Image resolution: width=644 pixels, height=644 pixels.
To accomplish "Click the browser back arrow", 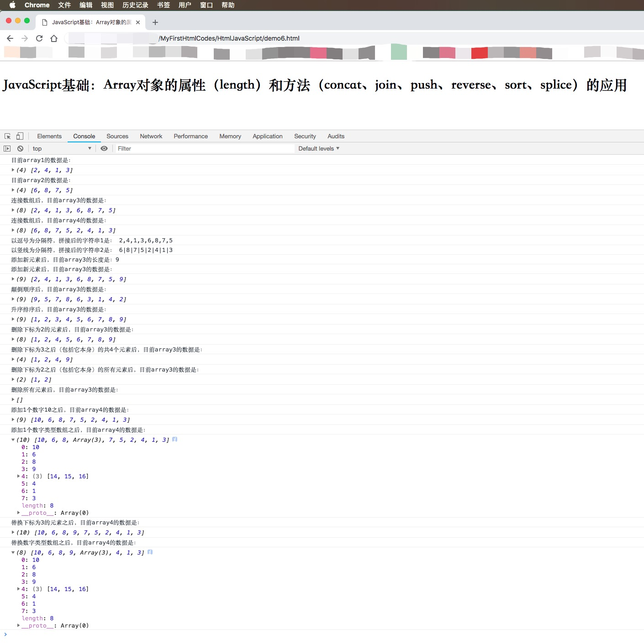I will click(10, 38).
